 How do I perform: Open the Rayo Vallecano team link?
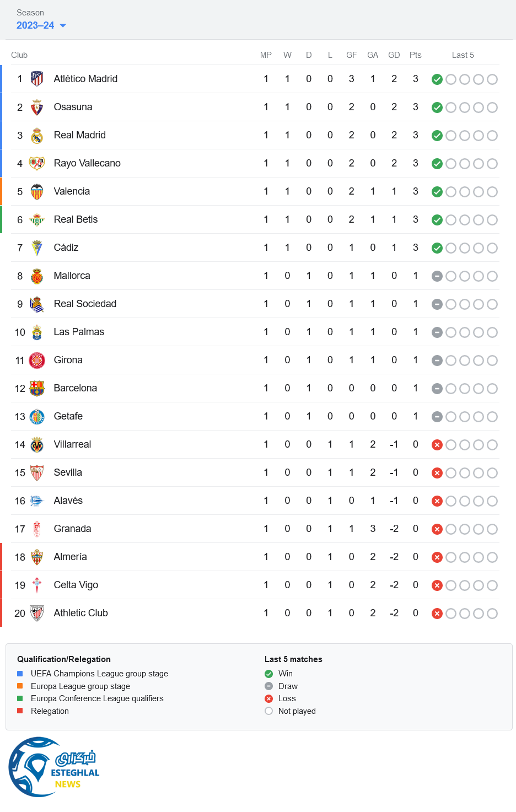[87, 163]
